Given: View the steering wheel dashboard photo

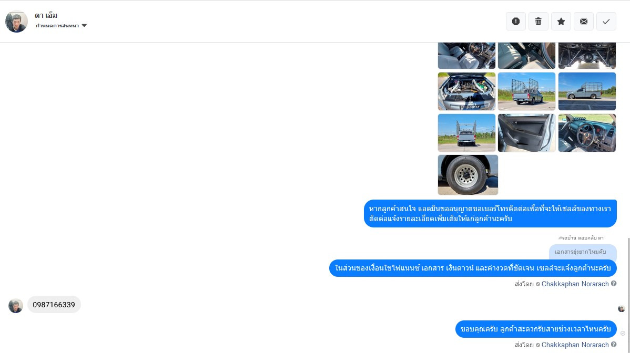Looking at the screenshot, I should click(587, 133).
